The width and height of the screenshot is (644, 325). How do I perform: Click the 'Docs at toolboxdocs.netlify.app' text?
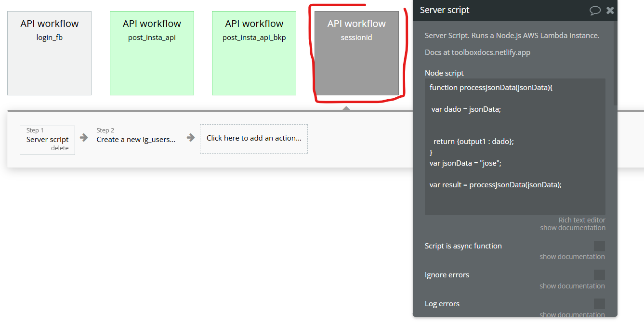click(x=477, y=52)
